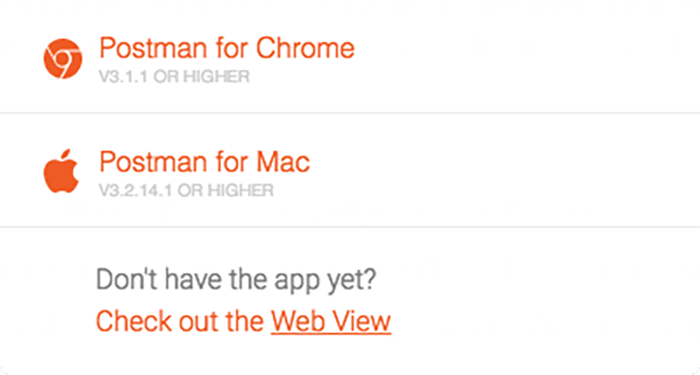Open Postman for Chrome

tap(227, 48)
